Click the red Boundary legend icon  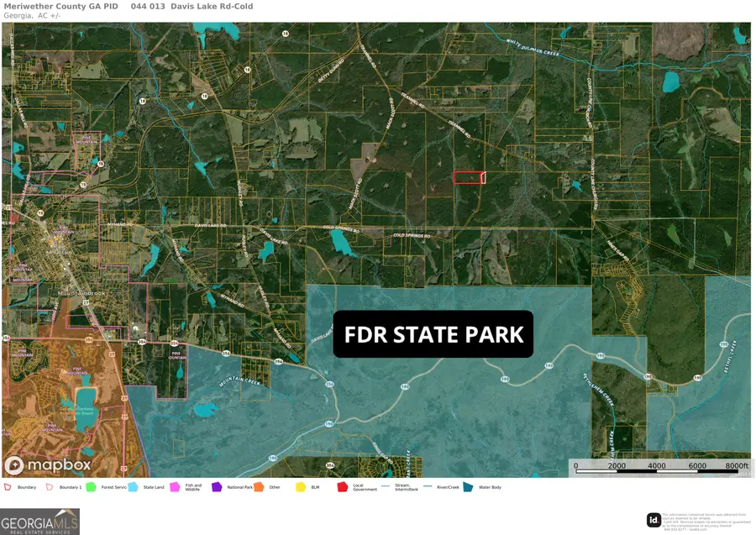8,486
